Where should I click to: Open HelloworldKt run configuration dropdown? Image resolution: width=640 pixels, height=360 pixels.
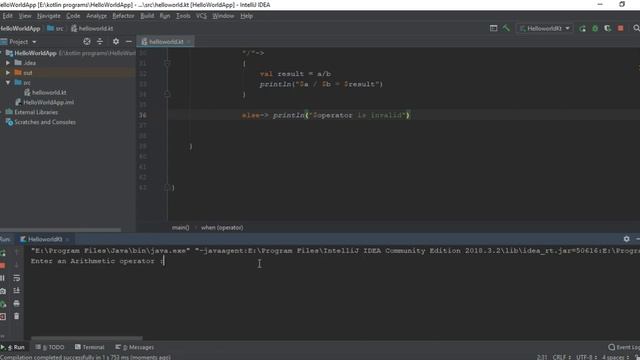[x=544, y=28]
